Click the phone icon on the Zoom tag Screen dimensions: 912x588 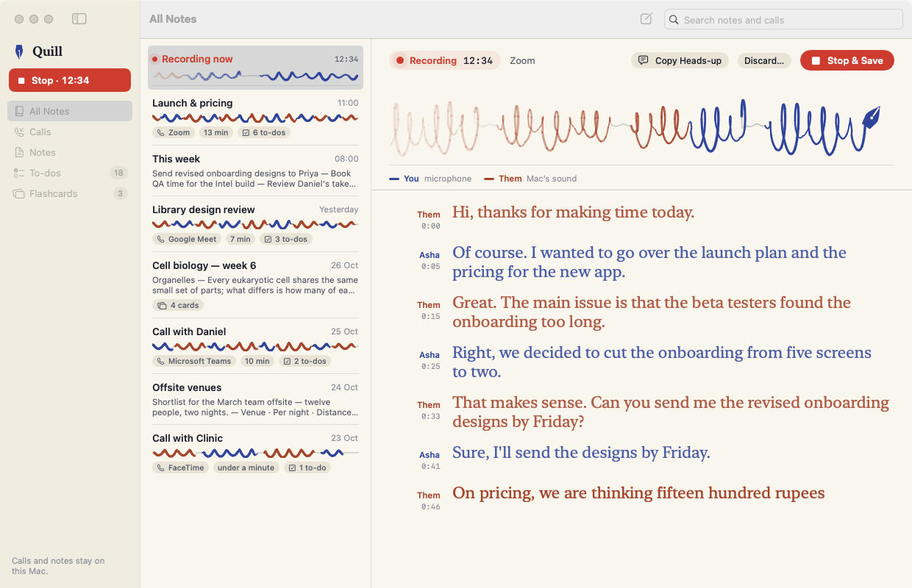coord(161,132)
